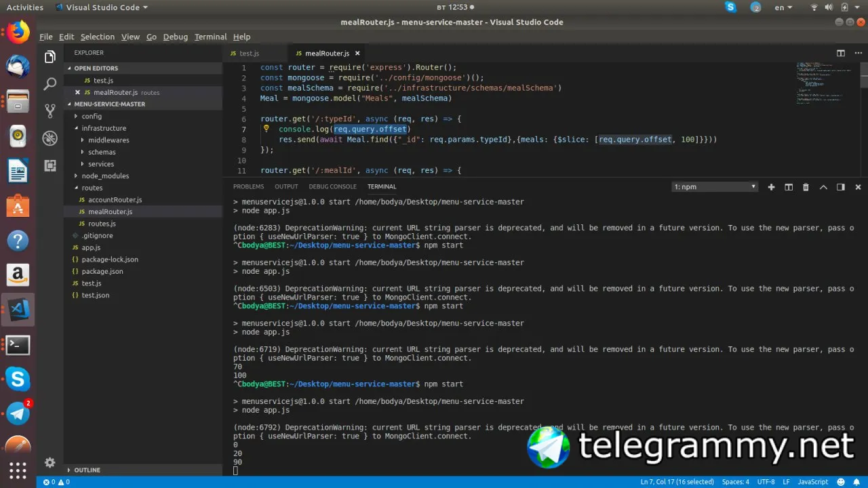Image resolution: width=868 pixels, height=488 pixels.
Task: Split the editor to the side
Action: [x=841, y=54]
